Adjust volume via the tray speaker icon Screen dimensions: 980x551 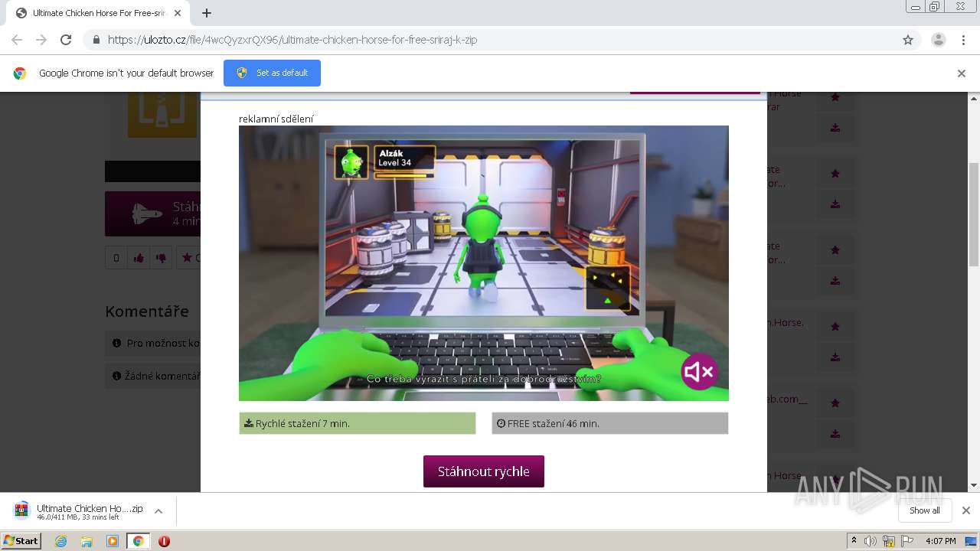coord(871,541)
